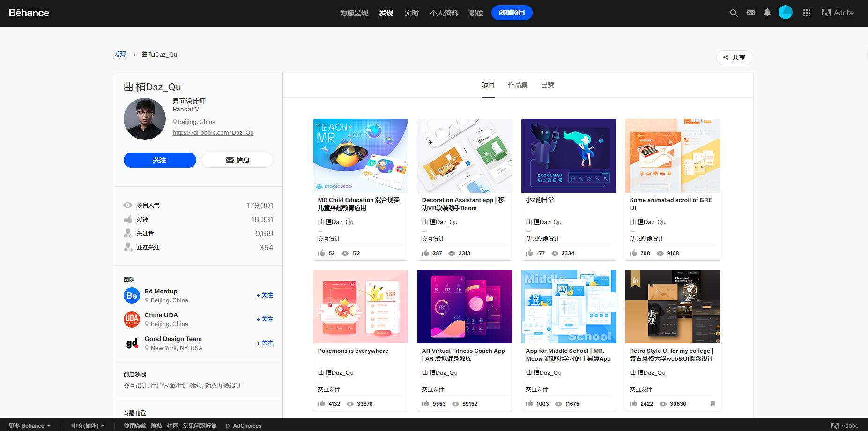868x431 pixels.
Task: Open the notifications bell
Action: (x=767, y=13)
